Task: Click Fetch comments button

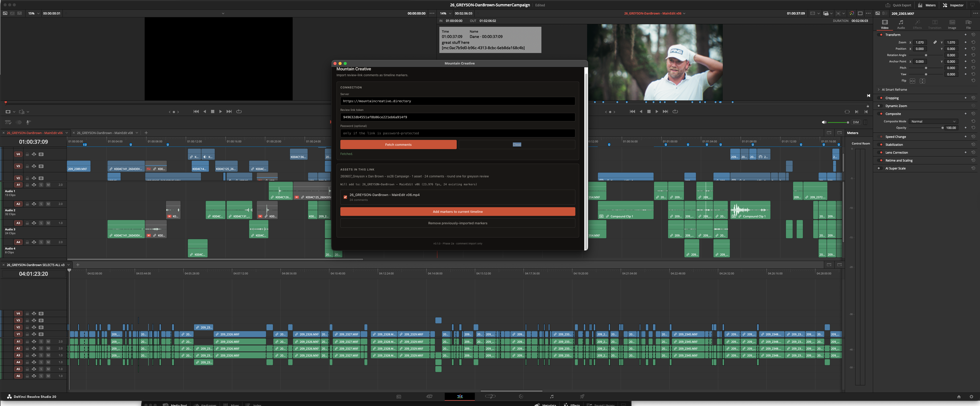Action: coord(398,145)
